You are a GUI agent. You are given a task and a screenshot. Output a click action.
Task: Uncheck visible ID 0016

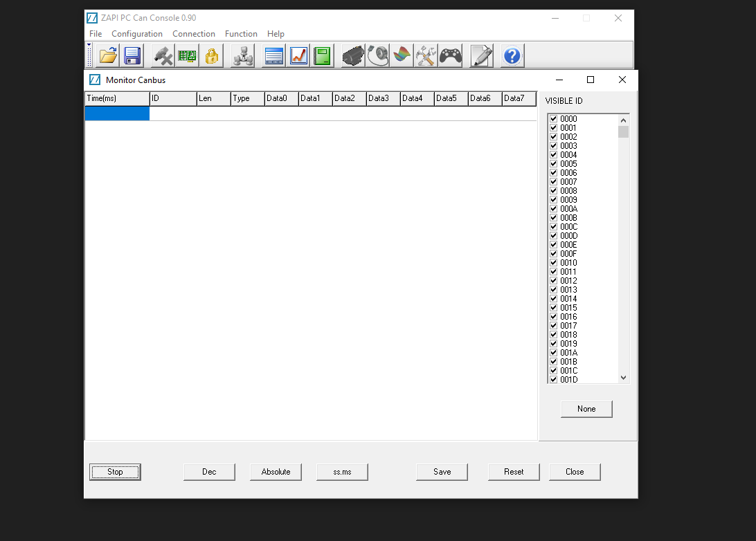554,317
